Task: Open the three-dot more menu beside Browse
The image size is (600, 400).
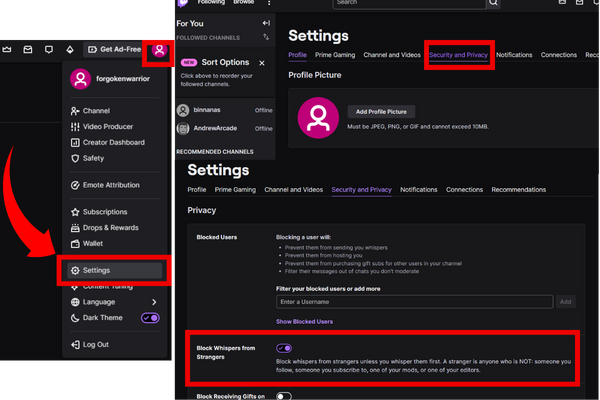Action: [269, 3]
